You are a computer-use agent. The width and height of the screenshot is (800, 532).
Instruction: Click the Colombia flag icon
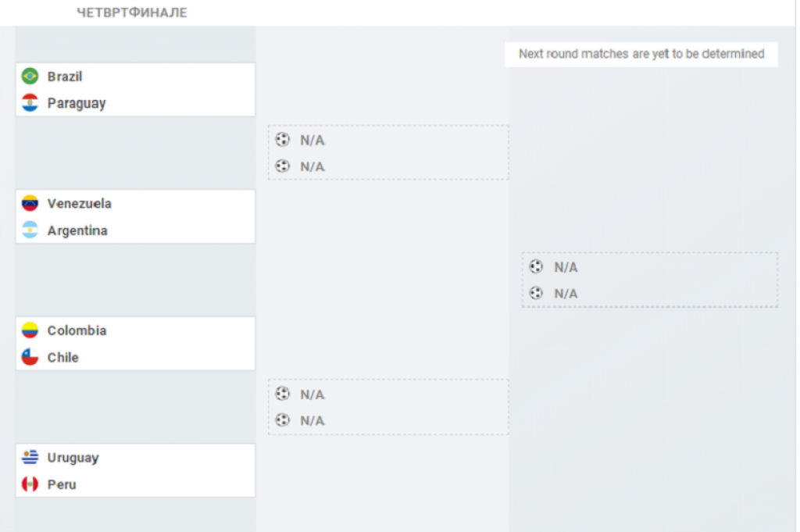[30, 330]
